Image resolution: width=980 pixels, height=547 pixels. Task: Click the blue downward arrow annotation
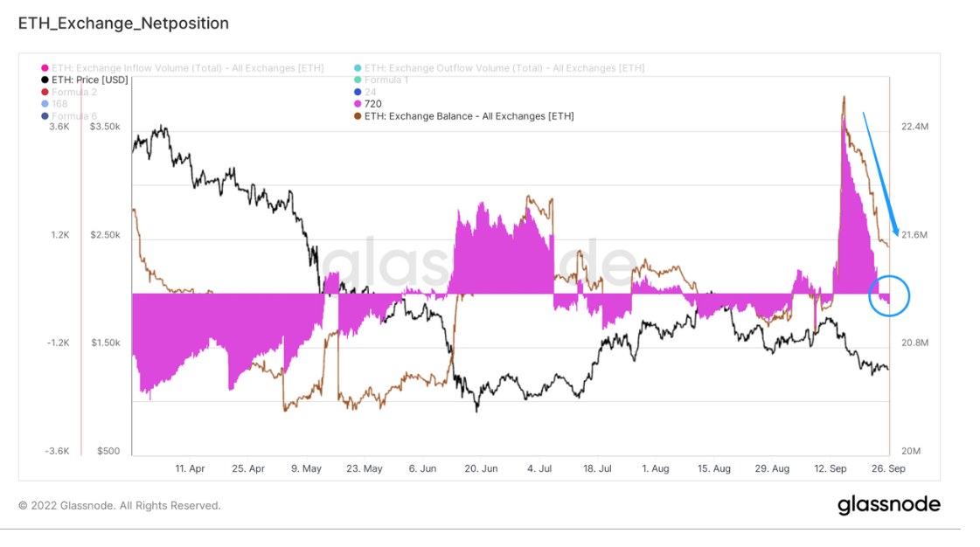880,172
